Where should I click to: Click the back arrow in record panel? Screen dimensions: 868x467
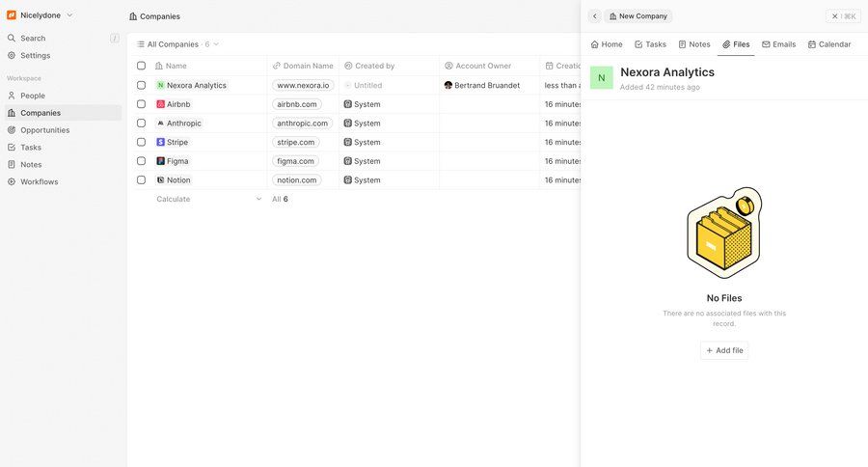click(594, 16)
